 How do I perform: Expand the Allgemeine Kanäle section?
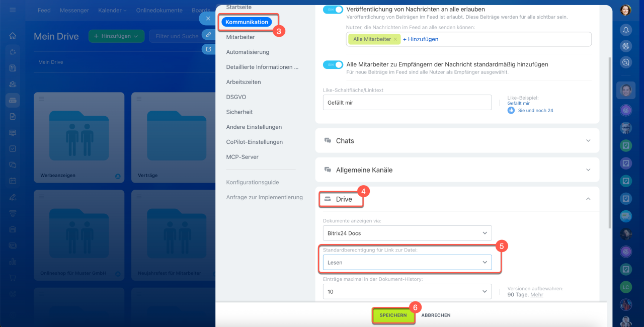457,170
